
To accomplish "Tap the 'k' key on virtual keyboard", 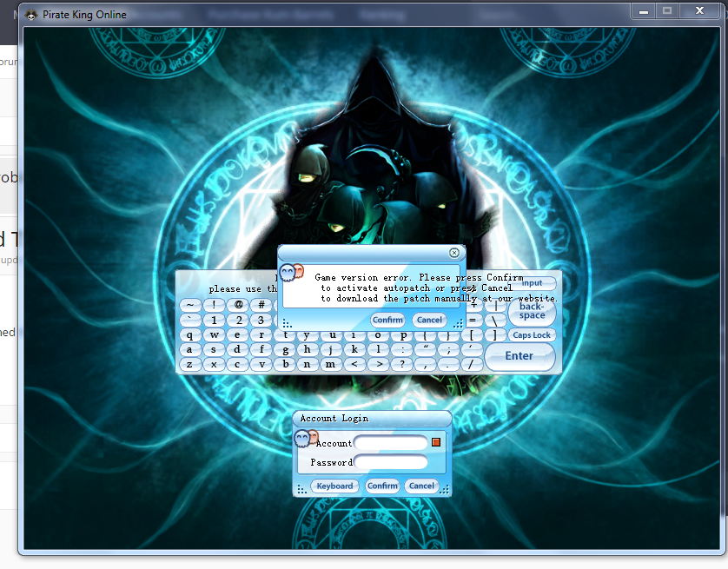I will pyautogui.click(x=354, y=349).
